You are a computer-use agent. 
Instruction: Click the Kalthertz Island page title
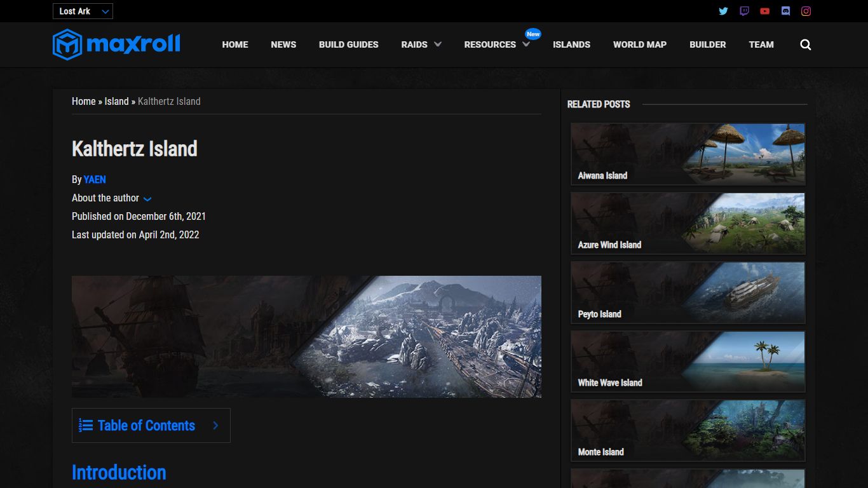tap(135, 149)
